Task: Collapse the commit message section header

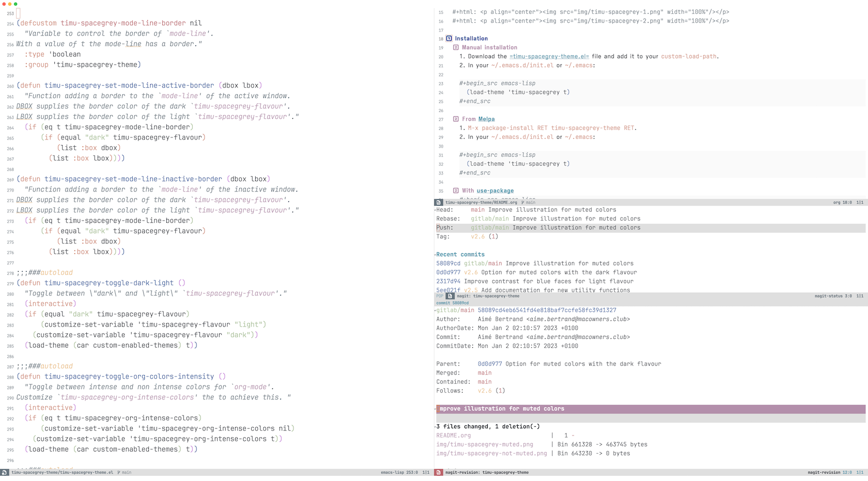Action: [435, 409]
